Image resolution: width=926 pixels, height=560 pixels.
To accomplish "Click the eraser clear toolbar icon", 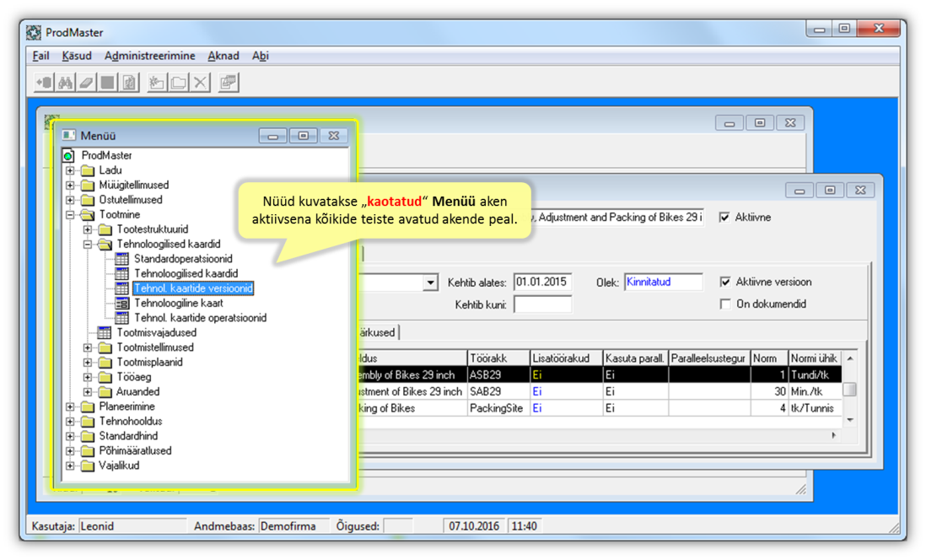I will (87, 83).
